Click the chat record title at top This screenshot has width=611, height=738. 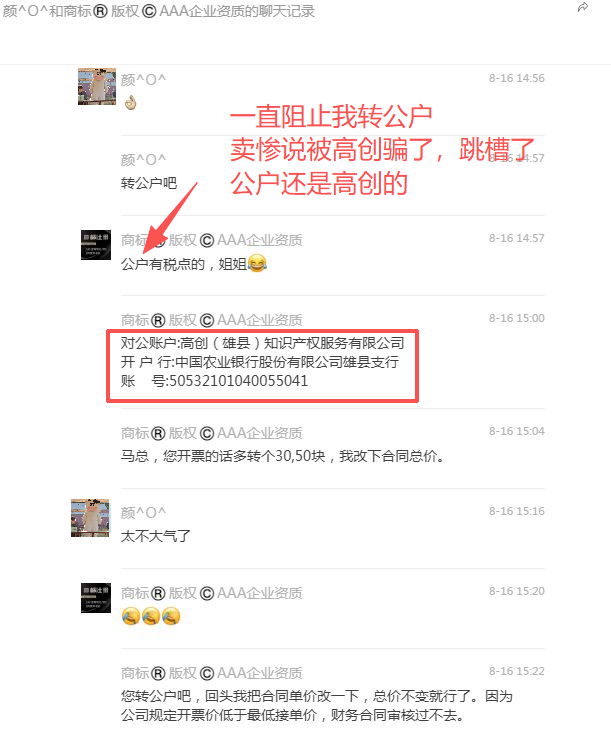tap(159, 11)
